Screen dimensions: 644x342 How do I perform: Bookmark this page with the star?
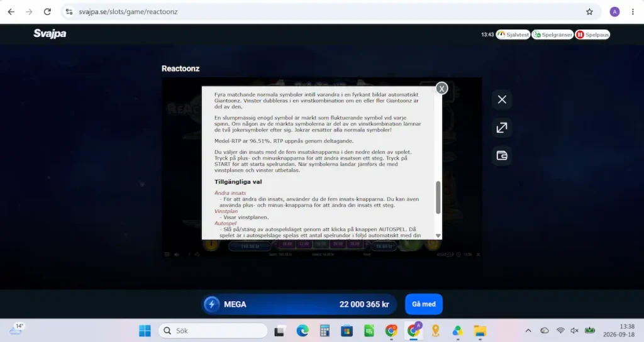tap(589, 12)
